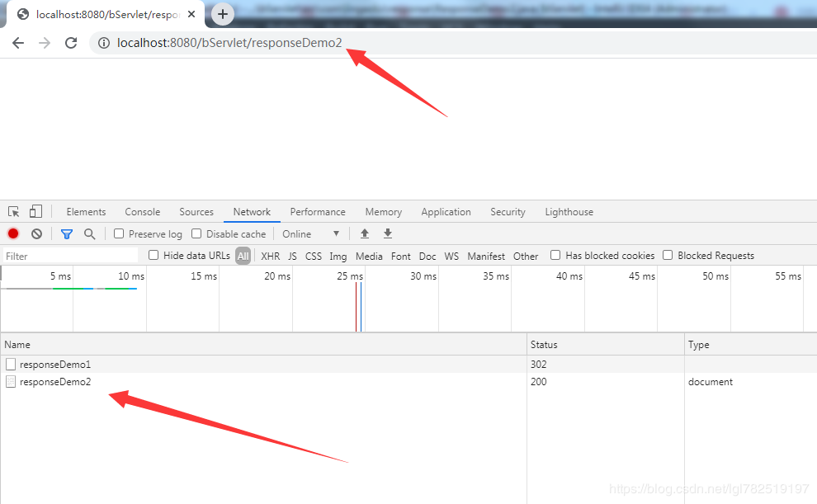Image resolution: width=817 pixels, height=504 pixels.
Task: Click the Filter text input field
Action: 70,256
